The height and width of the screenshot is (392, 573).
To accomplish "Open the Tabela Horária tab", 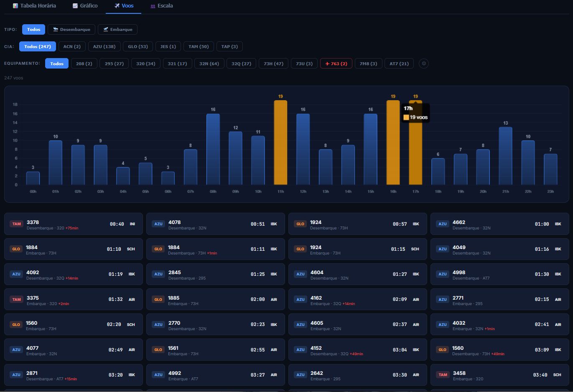I will 34,6.
